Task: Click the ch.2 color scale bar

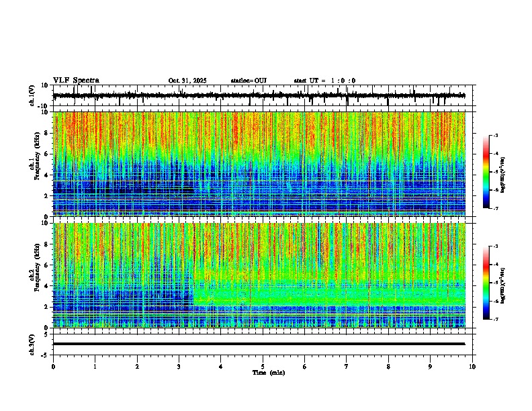Action: (486, 283)
